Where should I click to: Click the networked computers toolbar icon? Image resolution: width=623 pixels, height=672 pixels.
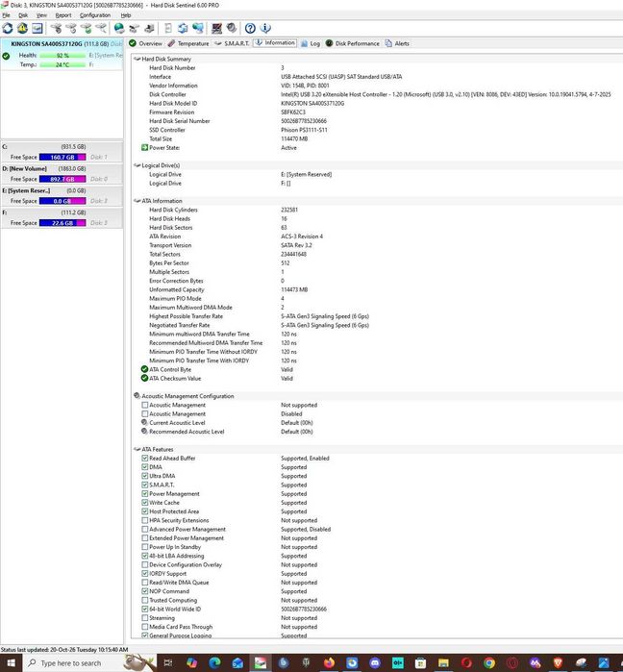[x=198, y=28]
